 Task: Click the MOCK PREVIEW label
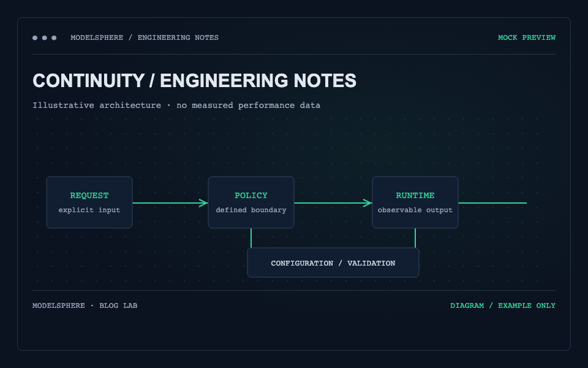point(527,37)
